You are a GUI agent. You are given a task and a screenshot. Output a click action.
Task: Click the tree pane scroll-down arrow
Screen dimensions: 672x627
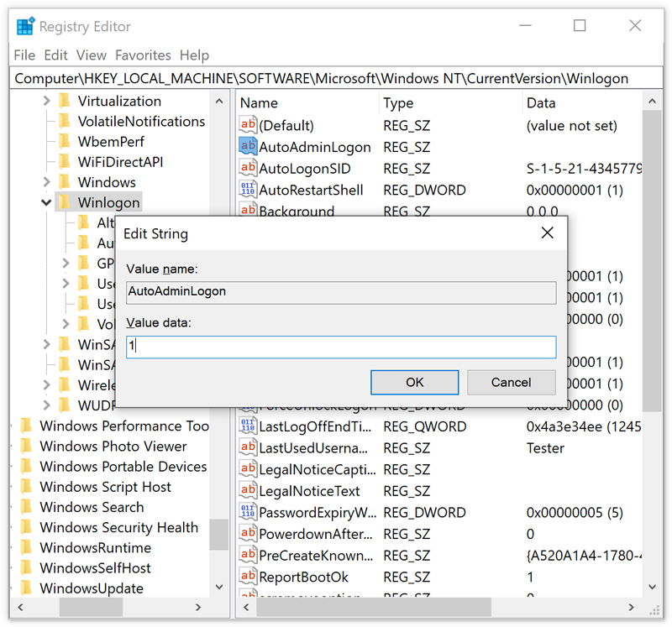(219, 587)
